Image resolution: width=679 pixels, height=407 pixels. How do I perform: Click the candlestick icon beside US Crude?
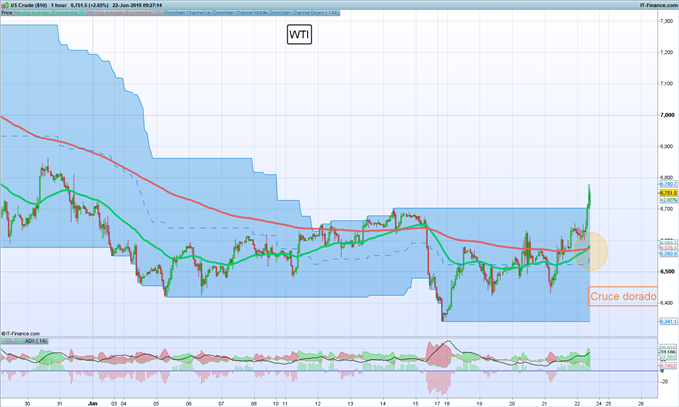(5, 5)
